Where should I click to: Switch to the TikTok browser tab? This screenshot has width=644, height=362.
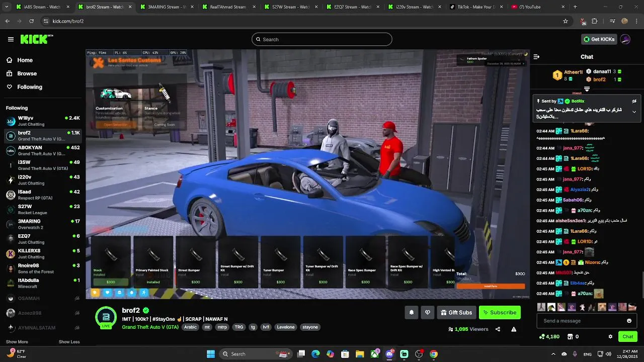pos(475,7)
